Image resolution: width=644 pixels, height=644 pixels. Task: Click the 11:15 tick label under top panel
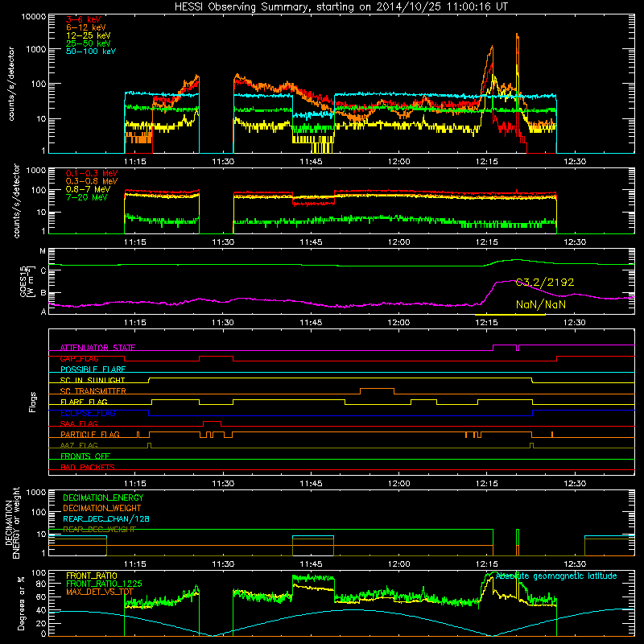pos(134,162)
